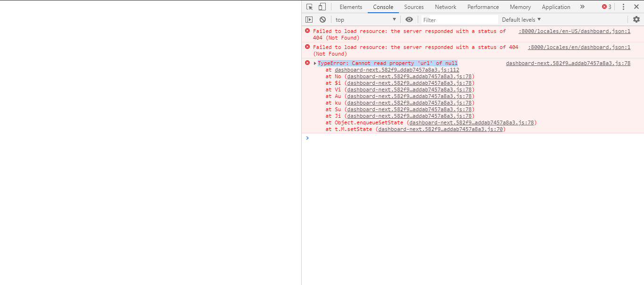Show more DevTools tabs chevron
The image size is (644, 285).
coord(582,7)
